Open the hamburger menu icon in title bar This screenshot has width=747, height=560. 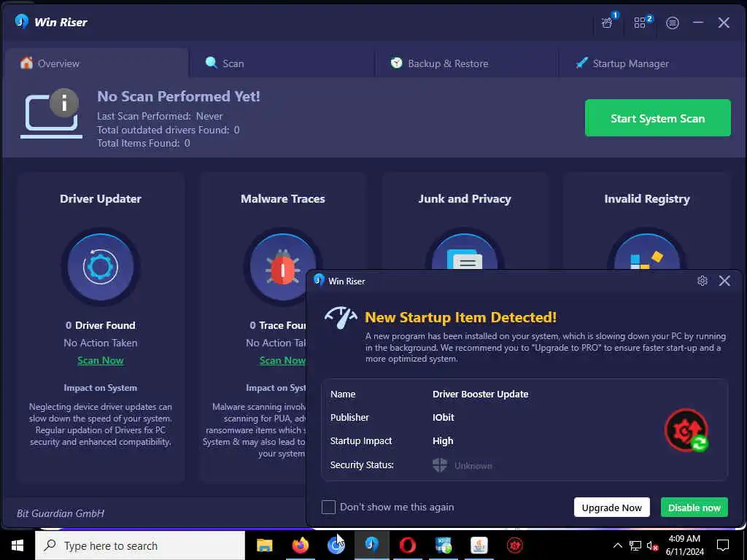coord(672,23)
